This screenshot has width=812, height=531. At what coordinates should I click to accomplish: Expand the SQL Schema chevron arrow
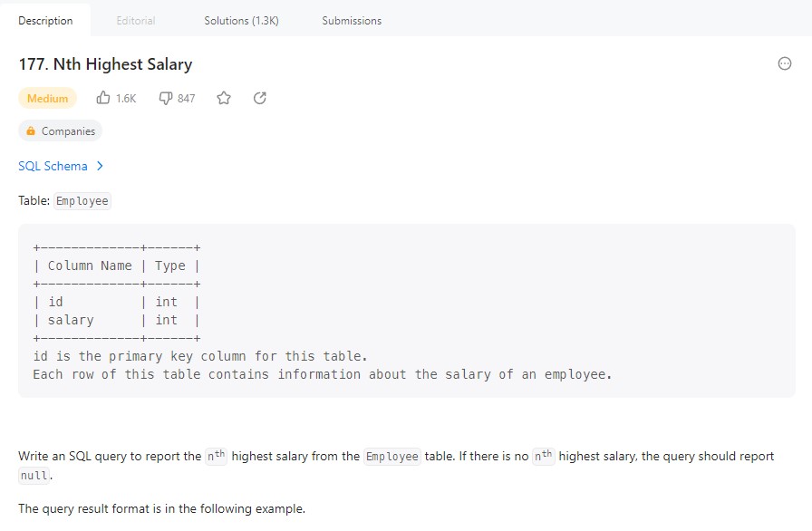(x=100, y=166)
